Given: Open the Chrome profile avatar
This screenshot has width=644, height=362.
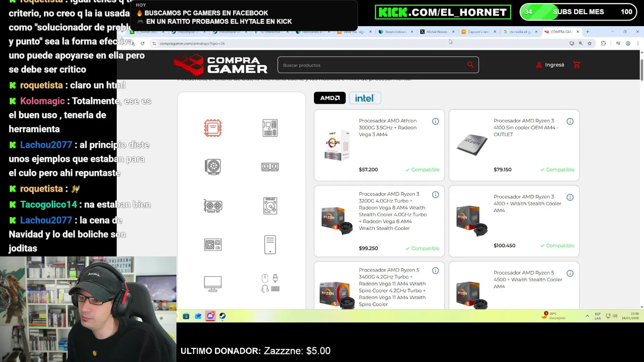Looking at the screenshot, I should (628, 43).
